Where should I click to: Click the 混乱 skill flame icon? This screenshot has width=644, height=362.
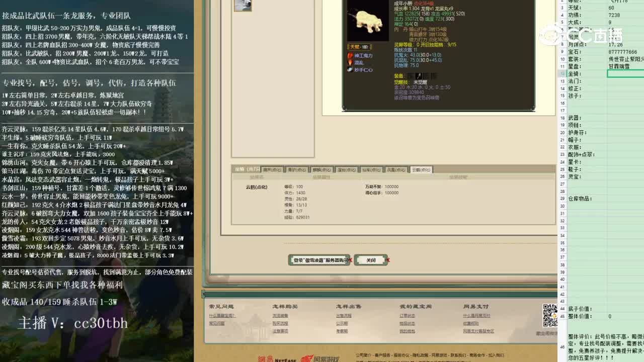click(350, 62)
